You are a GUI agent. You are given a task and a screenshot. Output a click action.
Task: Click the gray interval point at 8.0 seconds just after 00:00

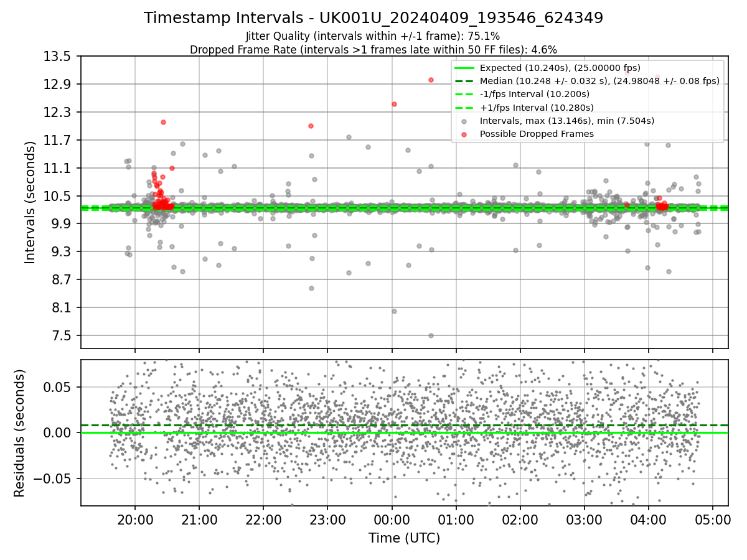pos(394,311)
